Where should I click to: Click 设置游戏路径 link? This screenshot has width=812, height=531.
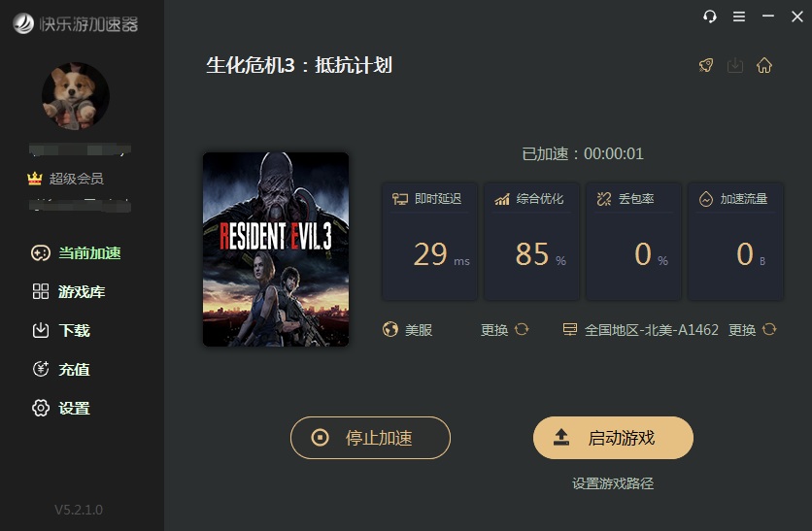(613, 483)
